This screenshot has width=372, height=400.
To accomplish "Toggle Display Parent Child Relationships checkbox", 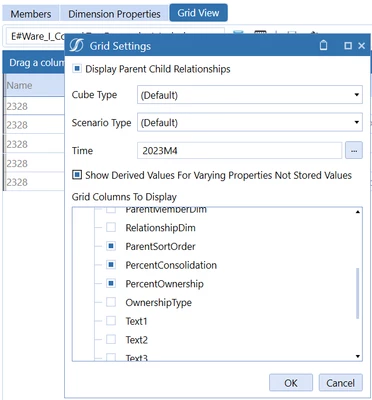I will coord(77,69).
